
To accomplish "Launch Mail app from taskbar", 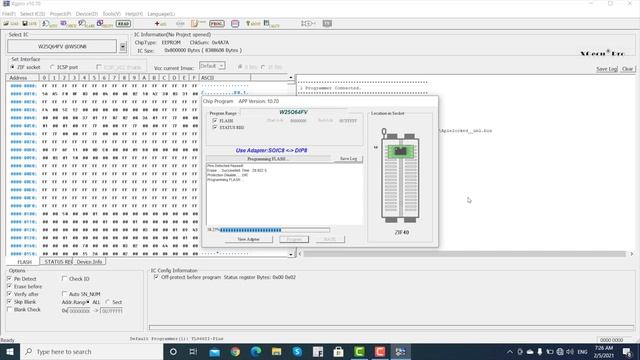I will (x=214, y=351).
